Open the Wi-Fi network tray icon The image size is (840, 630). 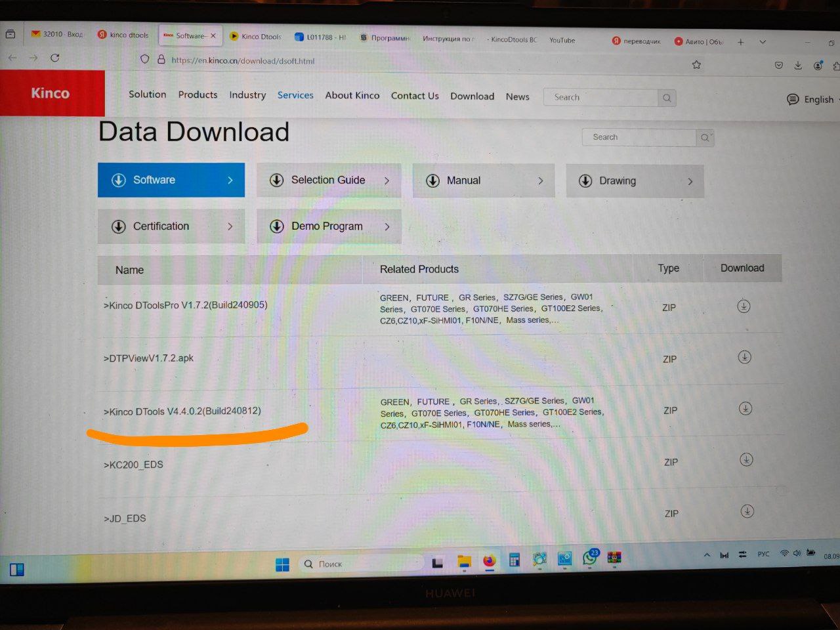pyautogui.click(x=784, y=553)
